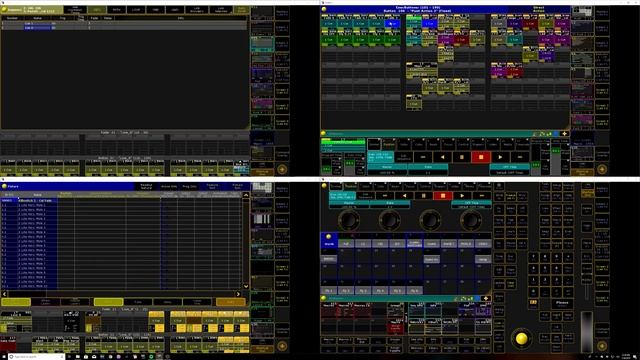Image resolution: width=640 pixels, height=360 pixels.
Task: Select the Fade layer button below Fixture sheet
Action: click(x=138, y=302)
